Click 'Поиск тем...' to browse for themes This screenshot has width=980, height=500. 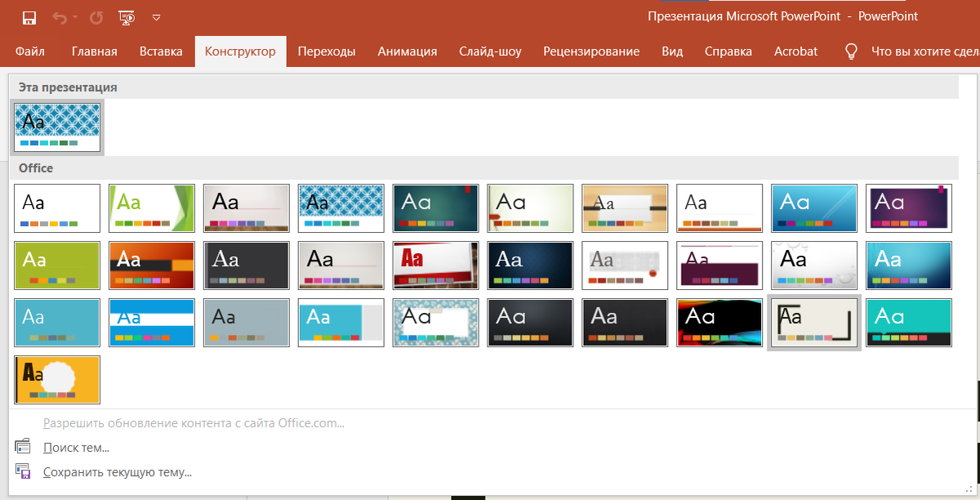[x=76, y=448]
